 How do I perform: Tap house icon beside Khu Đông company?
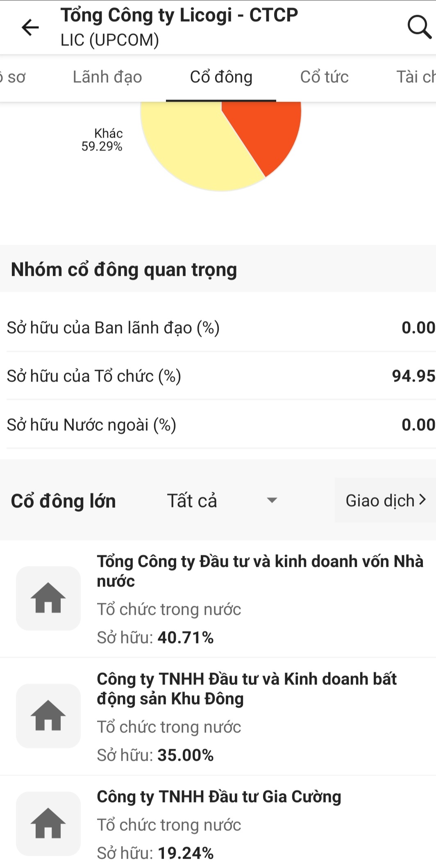(x=48, y=716)
